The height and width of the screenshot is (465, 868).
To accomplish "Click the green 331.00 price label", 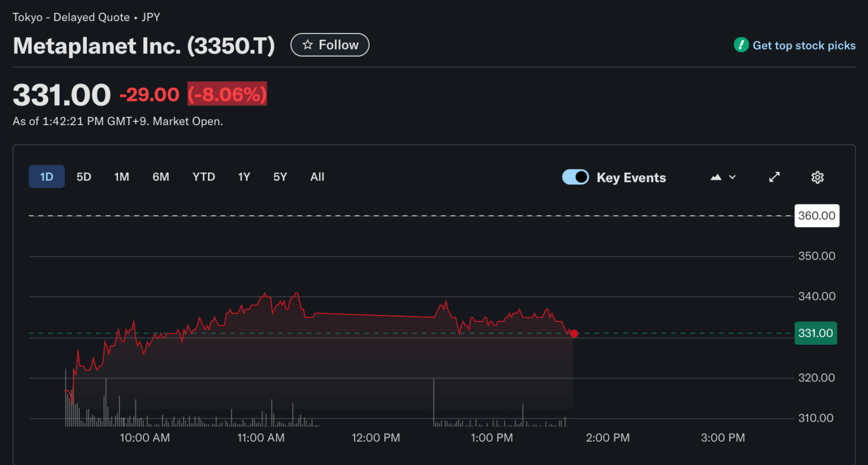I will pos(816,333).
